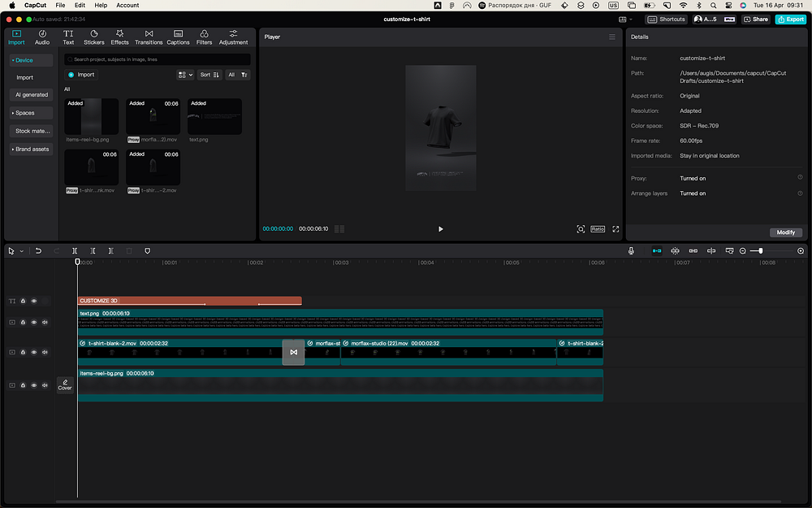Click the timeline zoom slider
Screen dimensions: 812x508
point(760,251)
